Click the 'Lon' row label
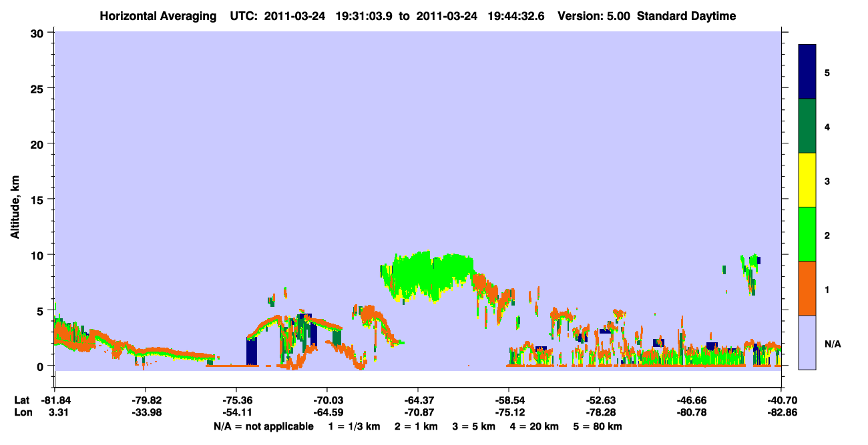The image size is (868, 445). tap(22, 412)
